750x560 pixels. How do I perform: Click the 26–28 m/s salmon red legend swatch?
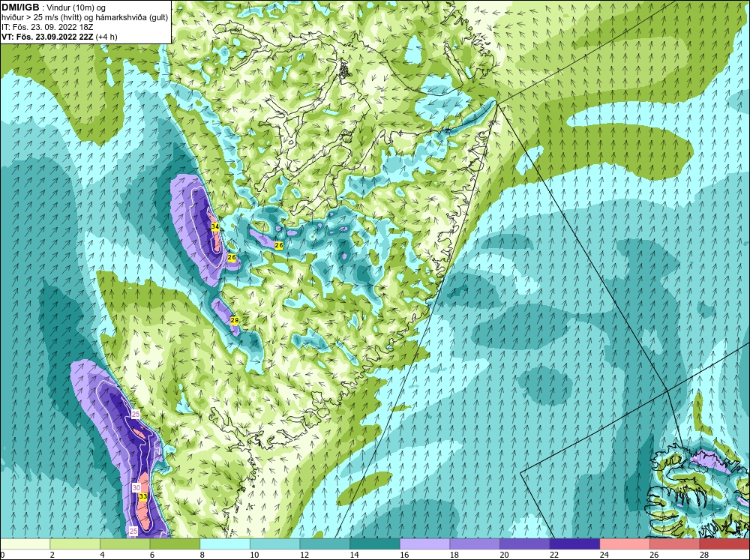675,544
